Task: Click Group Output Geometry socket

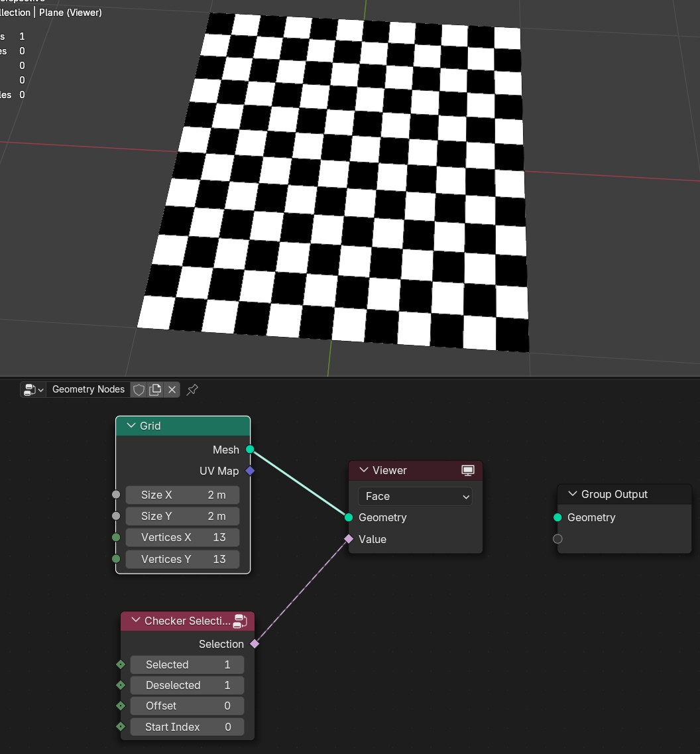Action: pos(557,517)
